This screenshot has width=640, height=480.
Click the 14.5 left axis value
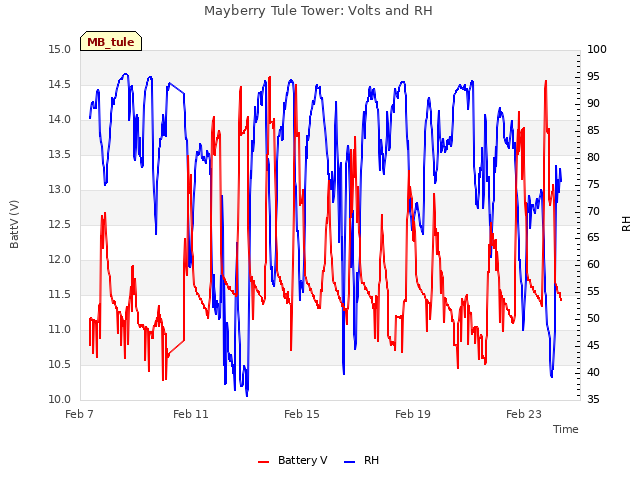(60, 85)
